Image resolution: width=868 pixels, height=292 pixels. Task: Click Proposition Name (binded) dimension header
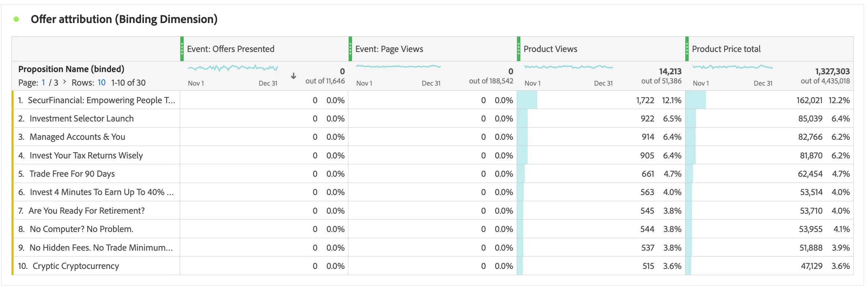tap(71, 69)
